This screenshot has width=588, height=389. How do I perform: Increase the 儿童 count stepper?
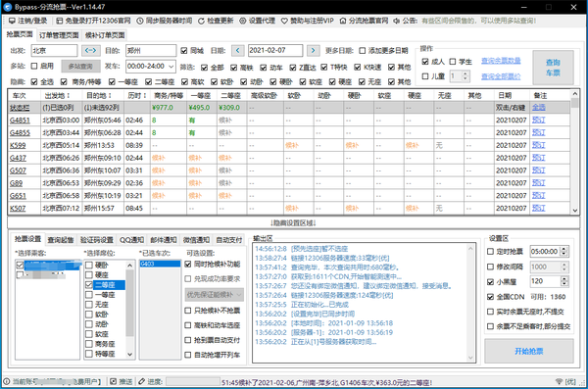coord(465,73)
